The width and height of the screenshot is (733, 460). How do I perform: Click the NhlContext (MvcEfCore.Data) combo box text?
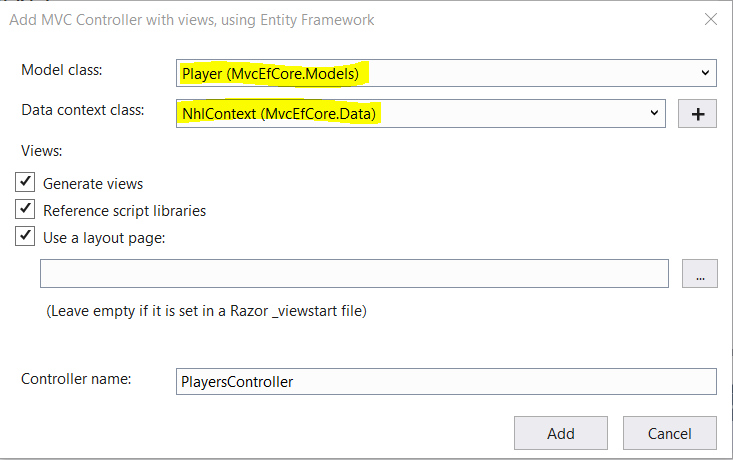pyautogui.click(x=279, y=114)
